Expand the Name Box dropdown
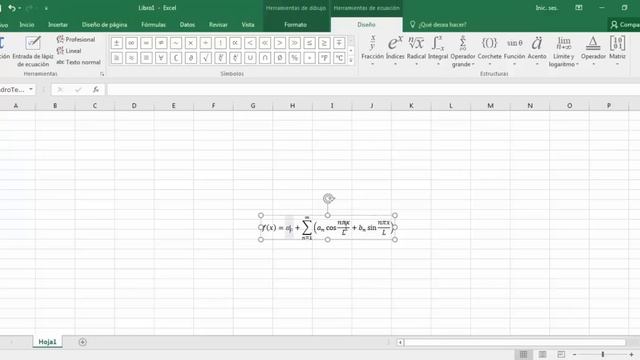The width and height of the screenshot is (640, 360). click(x=31, y=89)
